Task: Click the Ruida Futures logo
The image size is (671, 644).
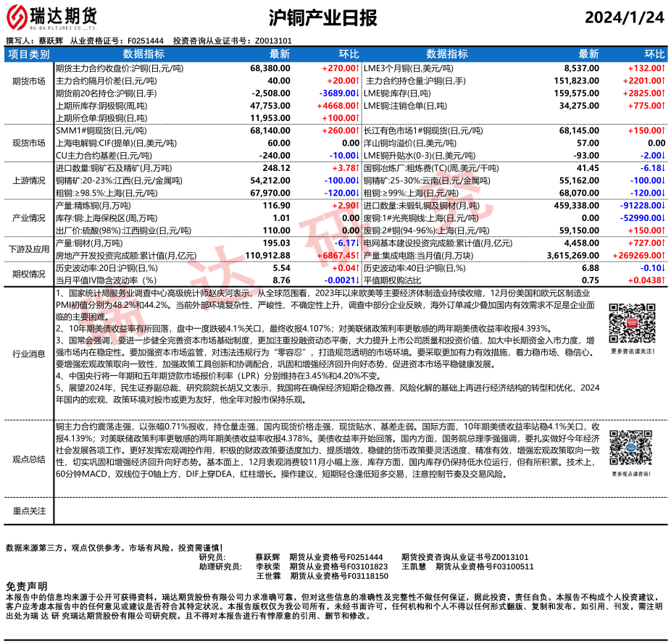Action: coord(55,17)
